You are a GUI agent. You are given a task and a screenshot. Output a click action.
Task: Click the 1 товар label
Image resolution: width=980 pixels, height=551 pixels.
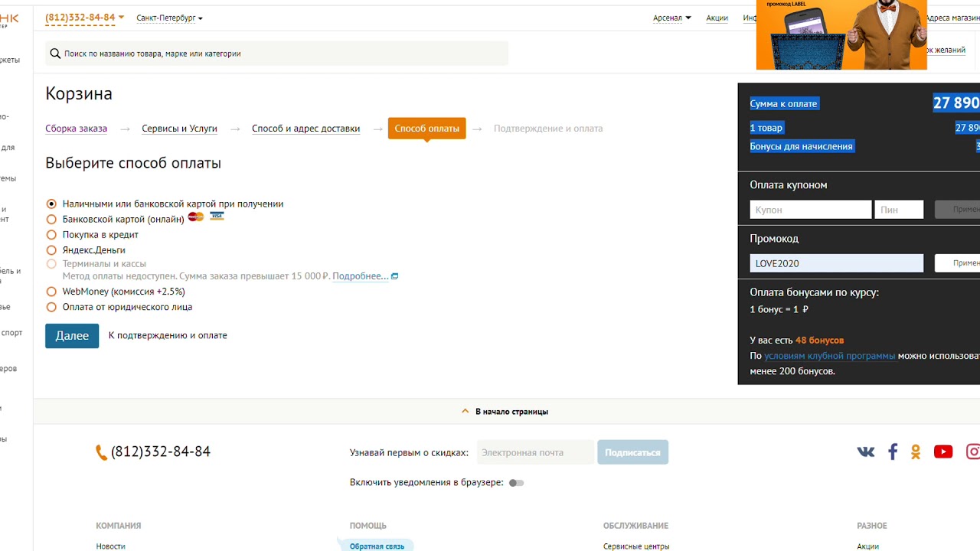[x=766, y=128]
